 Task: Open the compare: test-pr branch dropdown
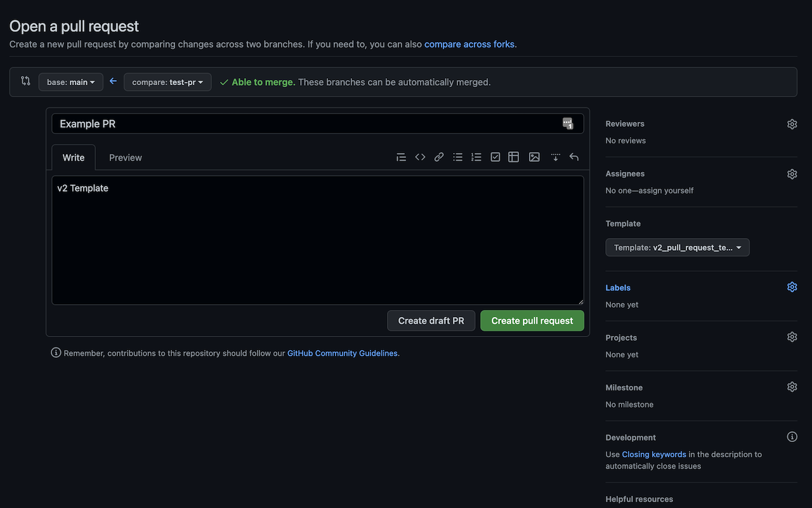click(x=167, y=81)
